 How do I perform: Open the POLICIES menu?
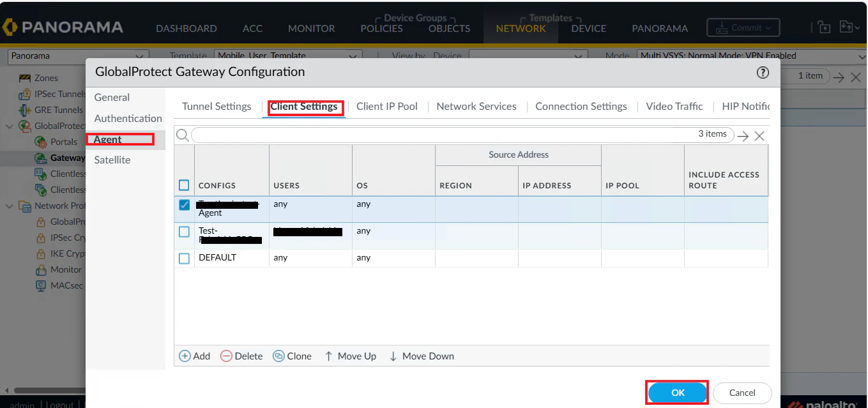click(382, 29)
